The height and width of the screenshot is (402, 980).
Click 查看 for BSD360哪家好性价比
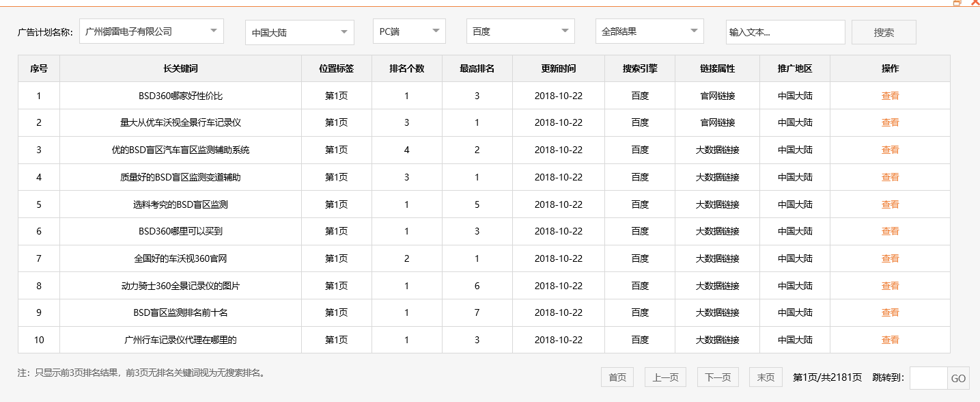tap(891, 96)
